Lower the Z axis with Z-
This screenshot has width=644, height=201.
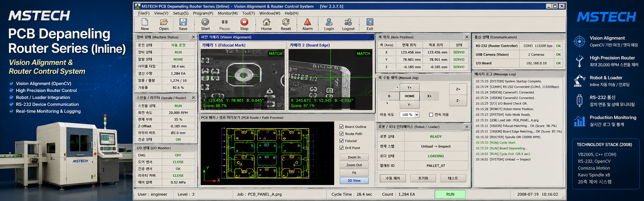(458, 100)
